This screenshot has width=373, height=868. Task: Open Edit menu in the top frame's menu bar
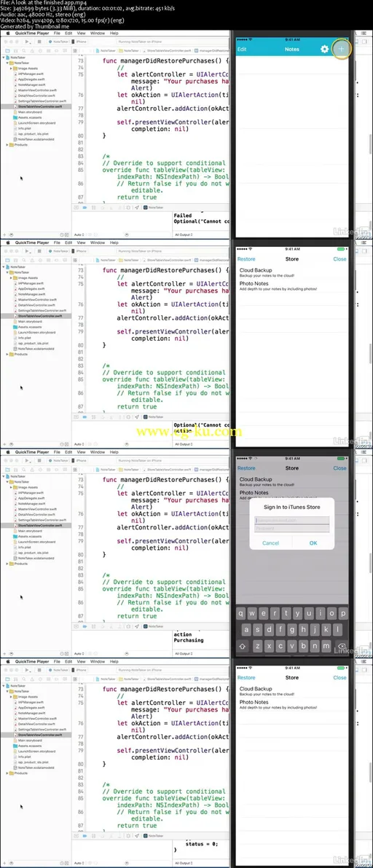[68, 33]
